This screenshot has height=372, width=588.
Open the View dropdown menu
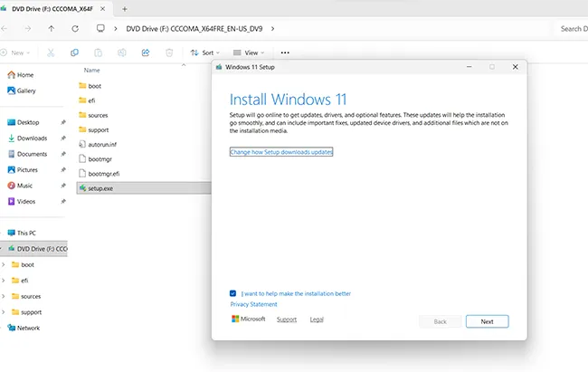click(248, 52)
